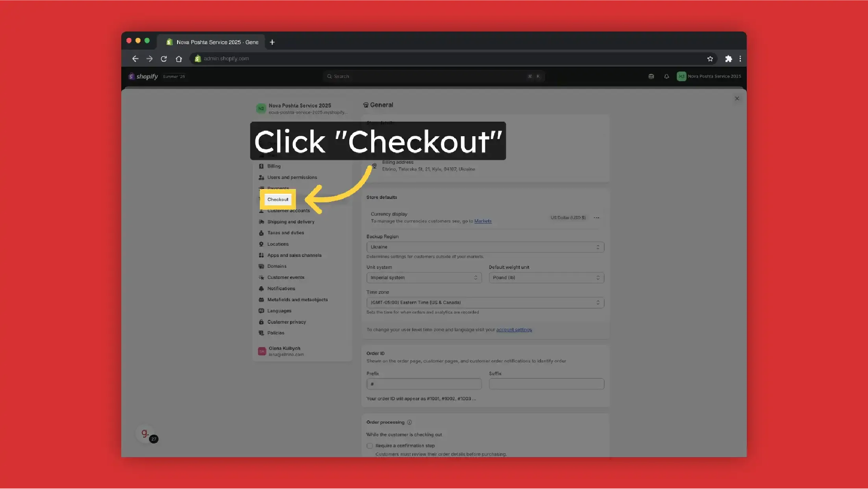Screen dimensions: 868x489
Task: Select Checkout in settings sidebar
Action: (278, 200)
